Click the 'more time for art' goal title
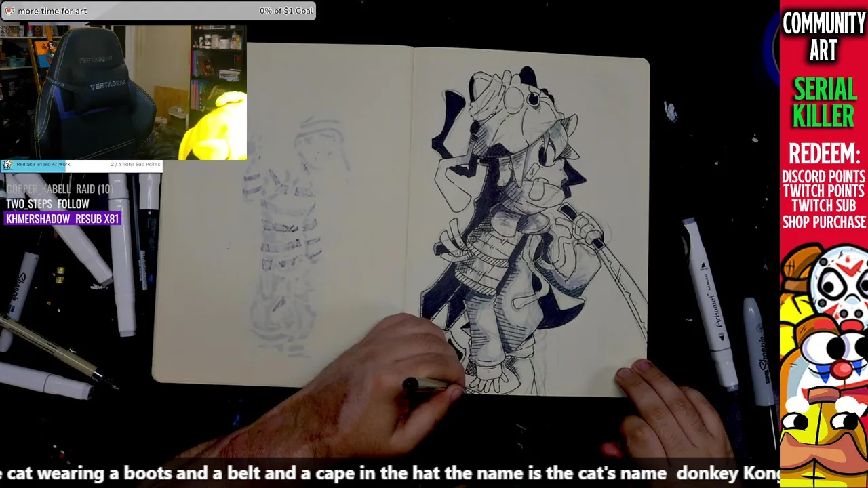The height and width of the screenshot is (488, 868). 52,11
